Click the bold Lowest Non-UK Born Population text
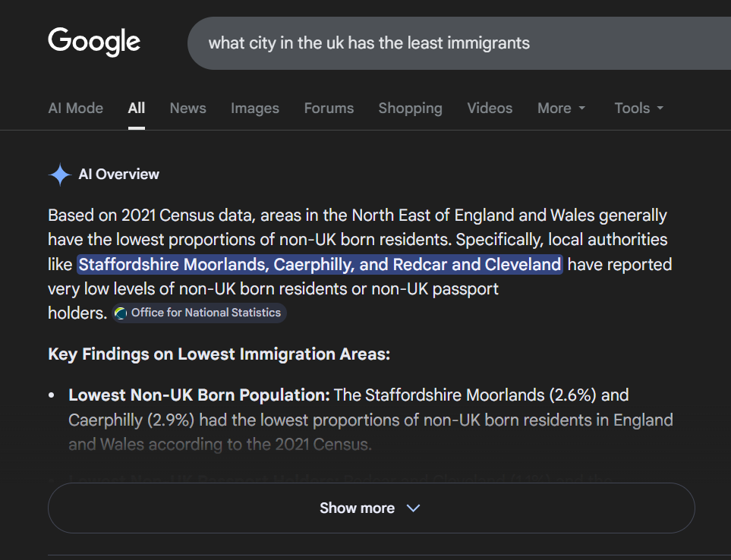 [199, 395]
